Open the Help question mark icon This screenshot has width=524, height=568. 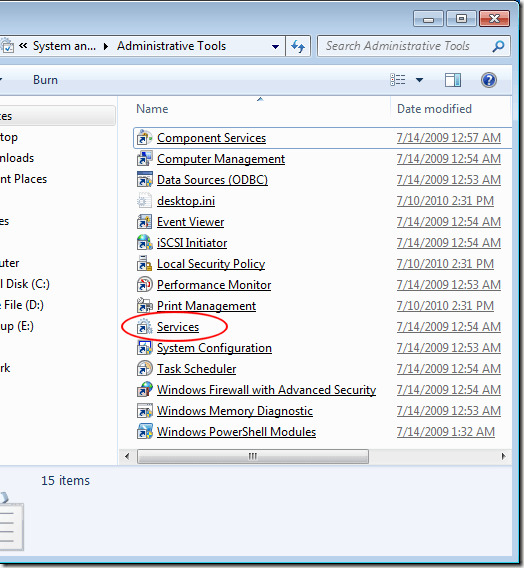[489, 80]
